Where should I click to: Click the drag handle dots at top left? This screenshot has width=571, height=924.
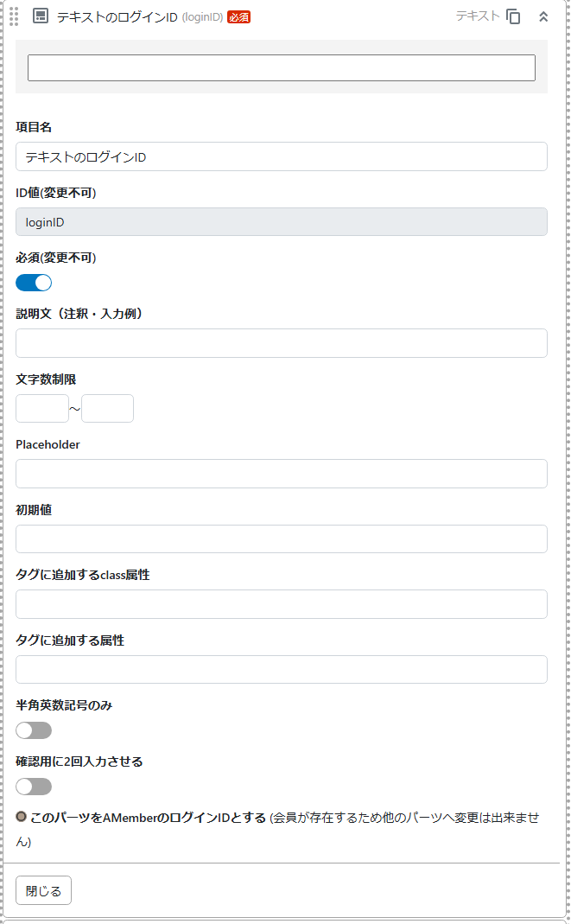13,16
